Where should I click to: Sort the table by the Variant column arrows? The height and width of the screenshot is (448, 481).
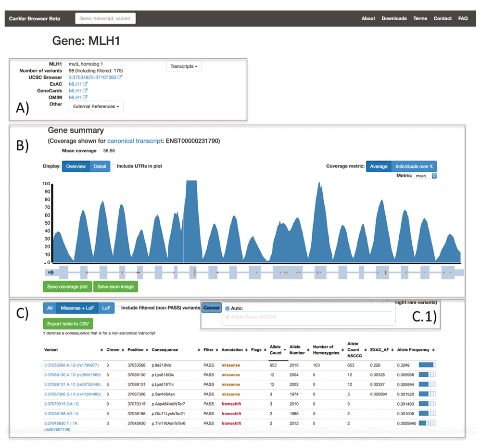coord(102,350)
